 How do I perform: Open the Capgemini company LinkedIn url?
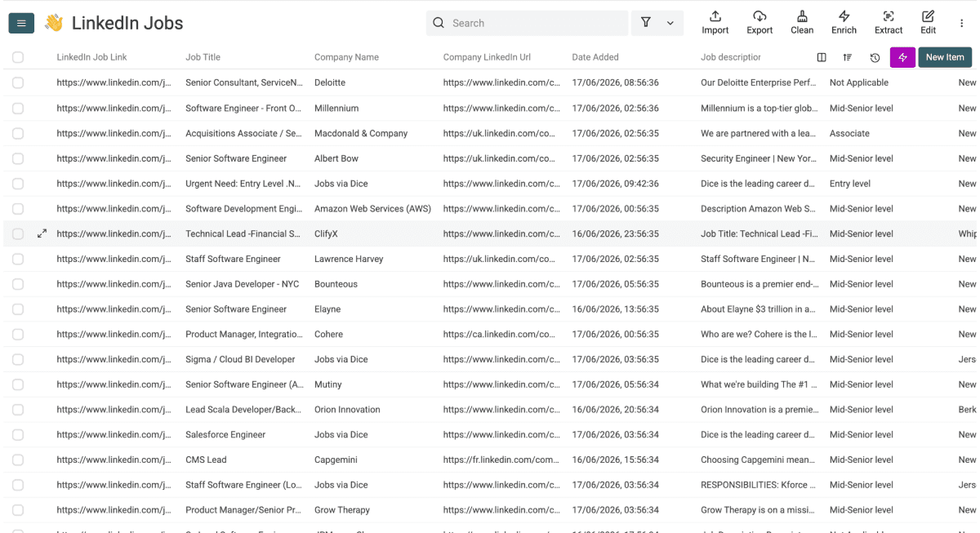click(x=501, y=460)
